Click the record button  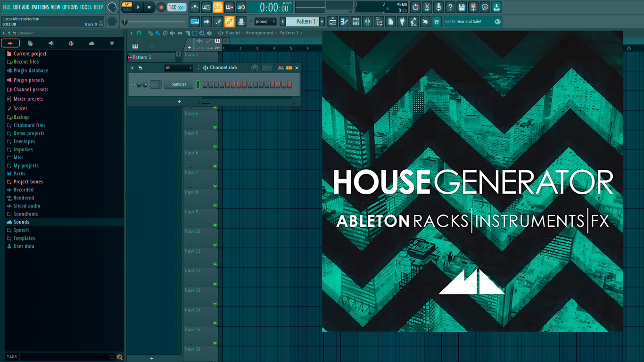click(161, 7)
